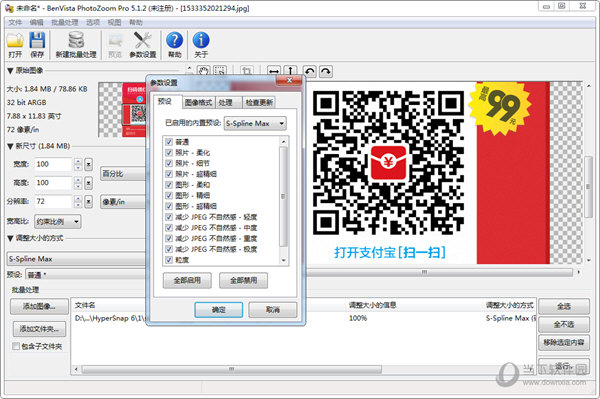The width and height of the screenshot is (600, 399).
Task: Uncheck the 图形 - 超精细 checkbox
Action: [169, 206]
